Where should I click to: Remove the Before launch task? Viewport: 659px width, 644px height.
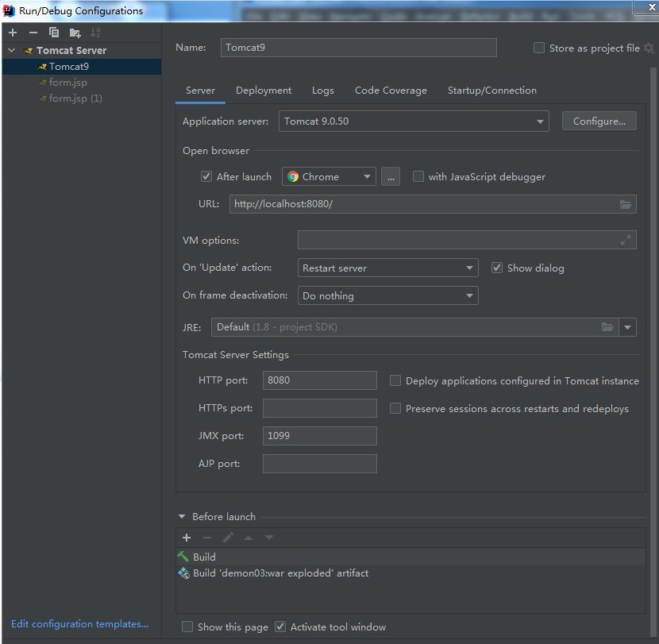tap(207, 538)
